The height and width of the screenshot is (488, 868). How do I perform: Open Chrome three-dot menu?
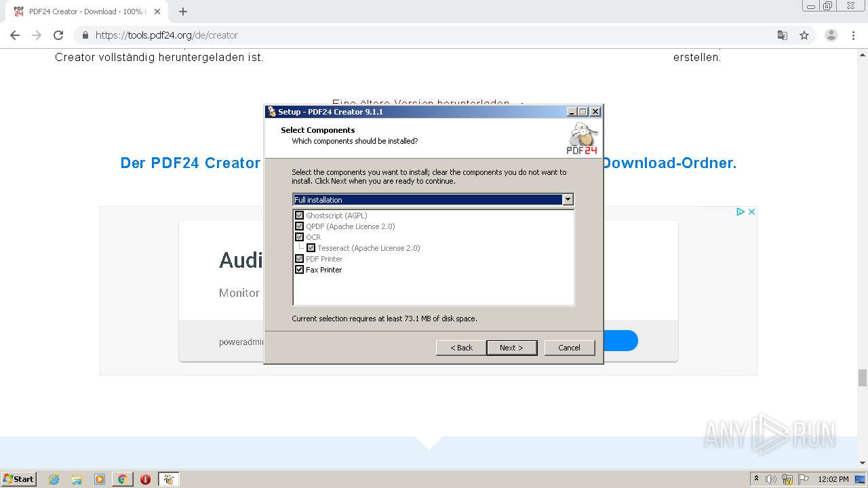pyautogui.click(x=854, y=35)
